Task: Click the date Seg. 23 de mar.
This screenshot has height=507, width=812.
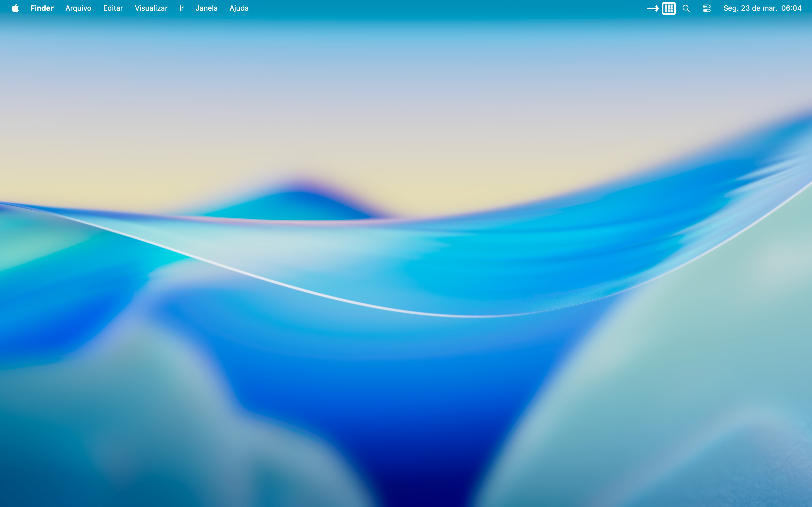Action: (750, 8)
